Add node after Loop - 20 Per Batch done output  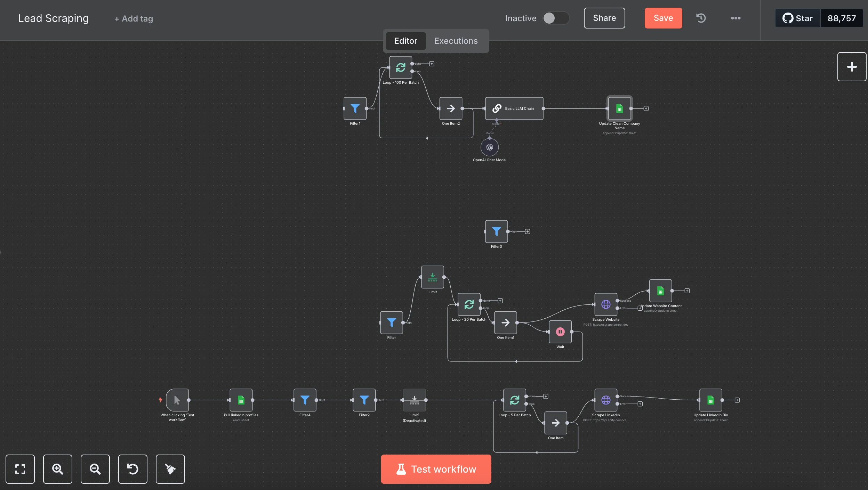pos(500,301)
